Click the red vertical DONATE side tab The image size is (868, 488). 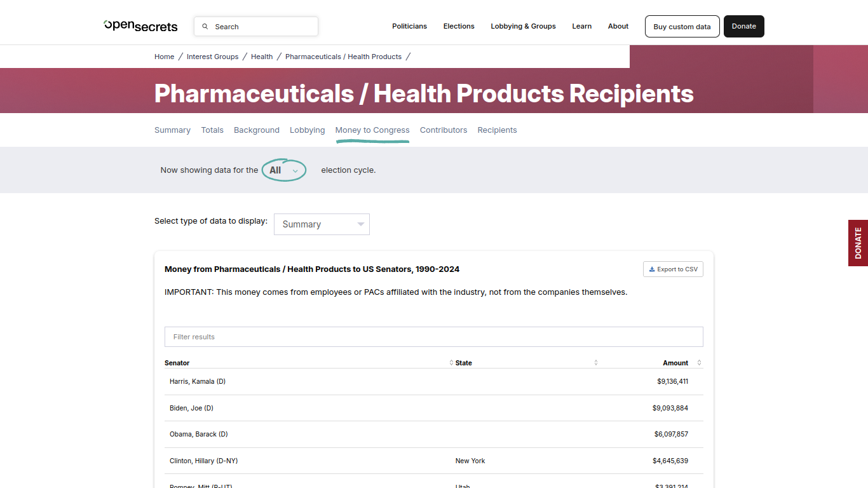click(858, 243)
